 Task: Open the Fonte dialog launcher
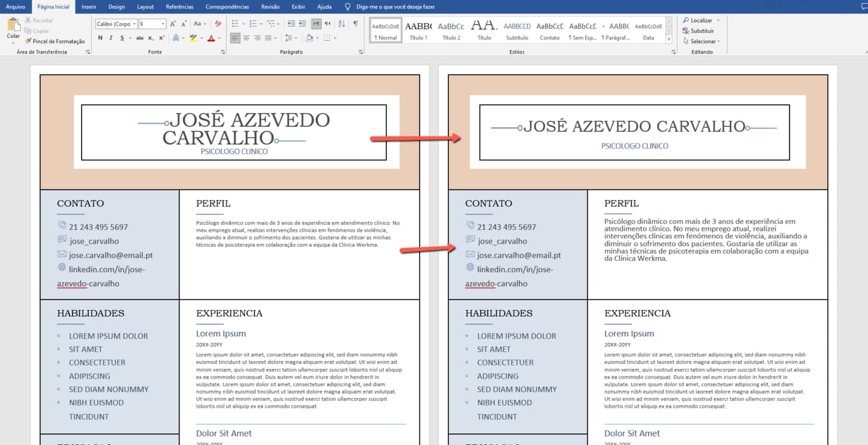tap(224, 52)
